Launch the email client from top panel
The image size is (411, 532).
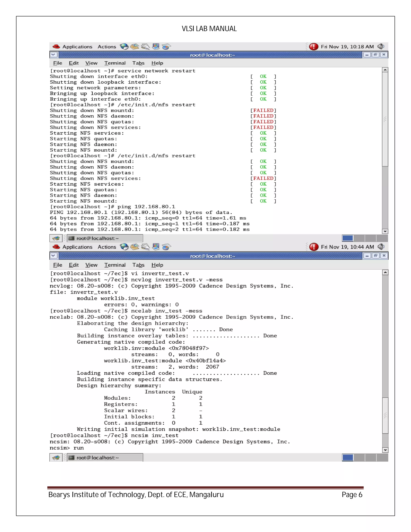(x=135, y=47)
